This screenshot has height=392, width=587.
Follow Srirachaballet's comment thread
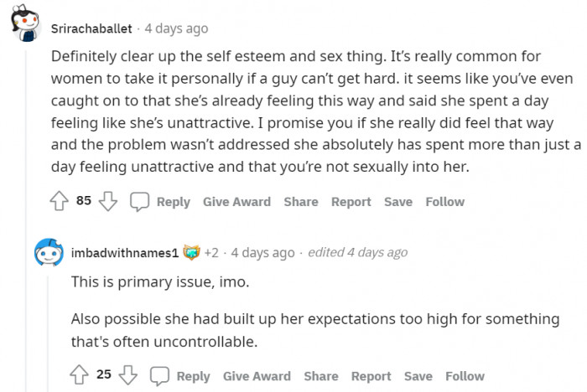coord(444,201)
